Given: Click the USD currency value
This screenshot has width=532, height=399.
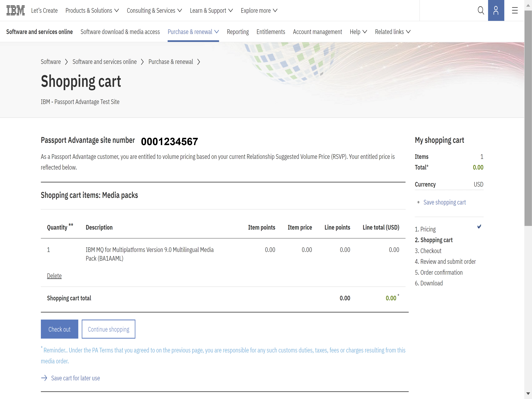Looking at the screenshot, I should tap(478, 184).
